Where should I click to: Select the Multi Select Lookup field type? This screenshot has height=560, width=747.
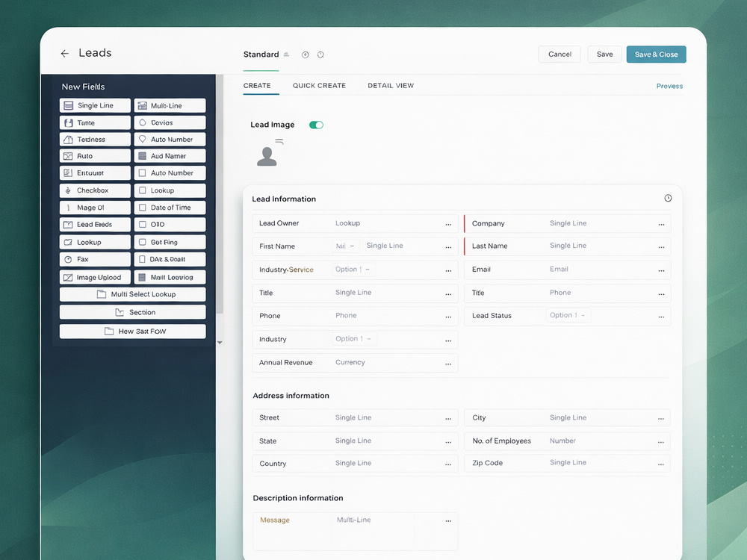(132, 294)
